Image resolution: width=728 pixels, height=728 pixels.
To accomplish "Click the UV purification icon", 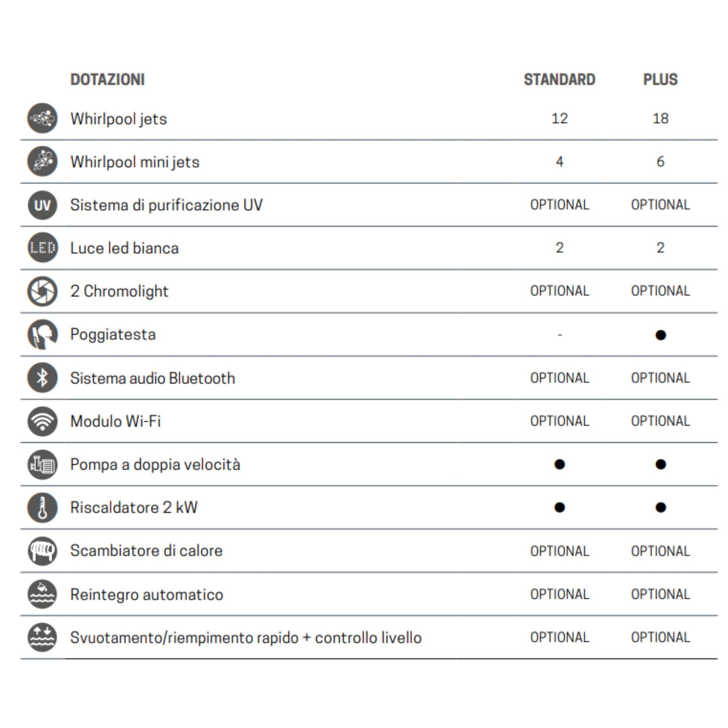I will click(x=43, y=205).
